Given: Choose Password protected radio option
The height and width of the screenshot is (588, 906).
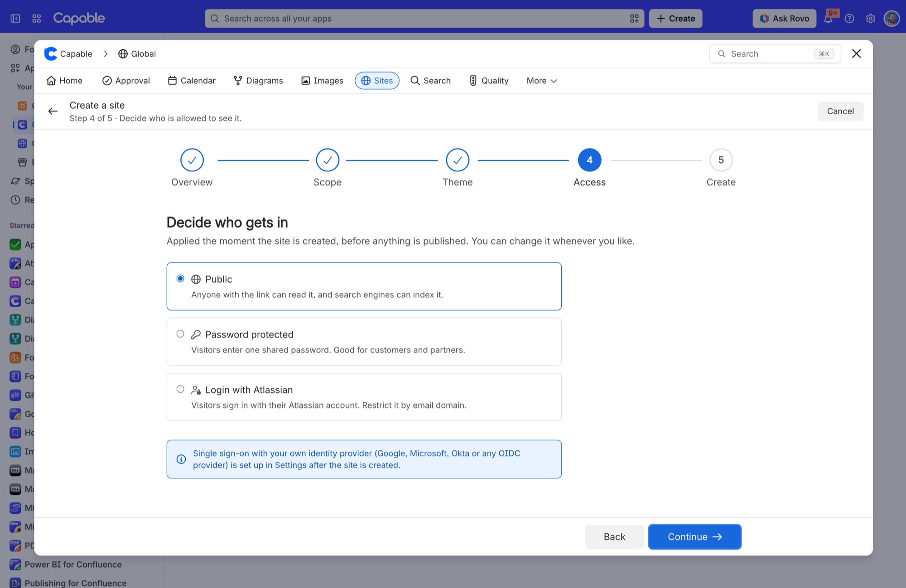Looking at the screenshot, I should click(180, 334).
